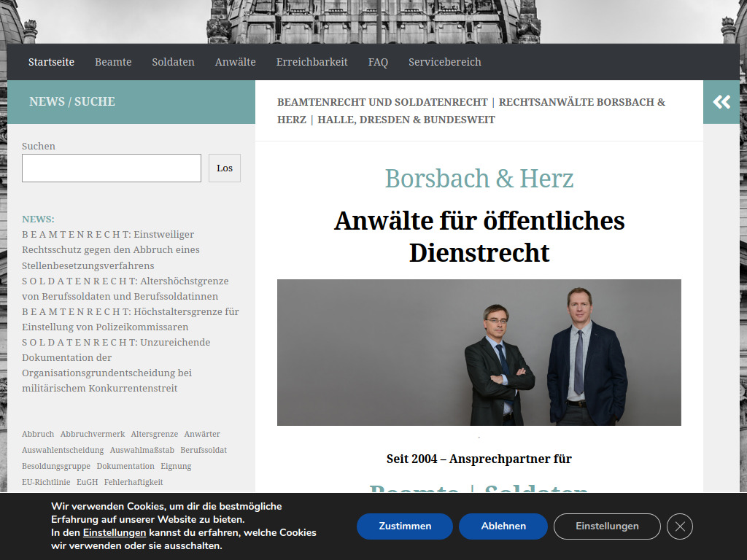Click the Seit 2004 – Ansprechpartner für text
The width and height of the screenshot is (747, 560).
coord(479,459)
